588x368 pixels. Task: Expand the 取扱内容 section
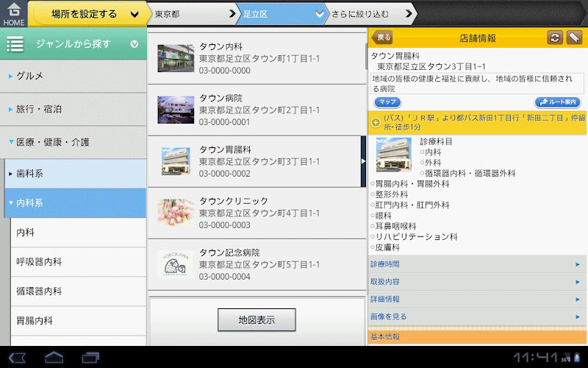(477, 282)
